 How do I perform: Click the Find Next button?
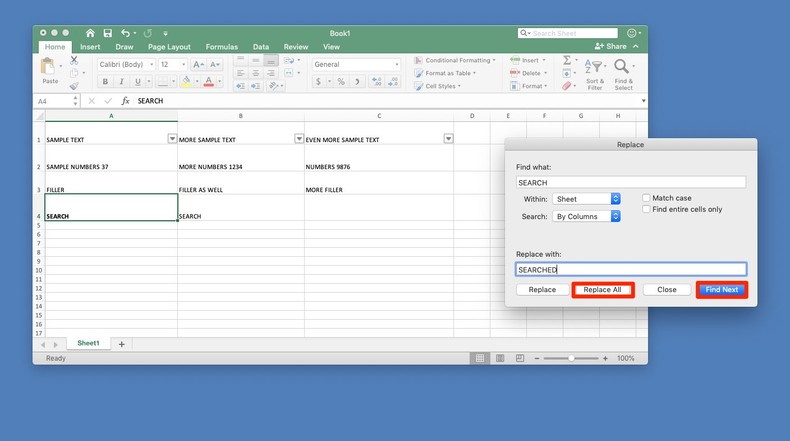coord(722,290)
